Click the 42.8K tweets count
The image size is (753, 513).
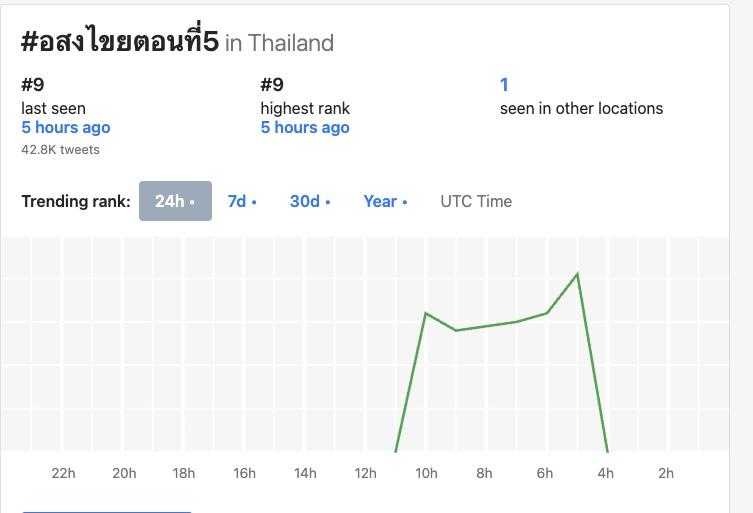(x=60, y=150)
